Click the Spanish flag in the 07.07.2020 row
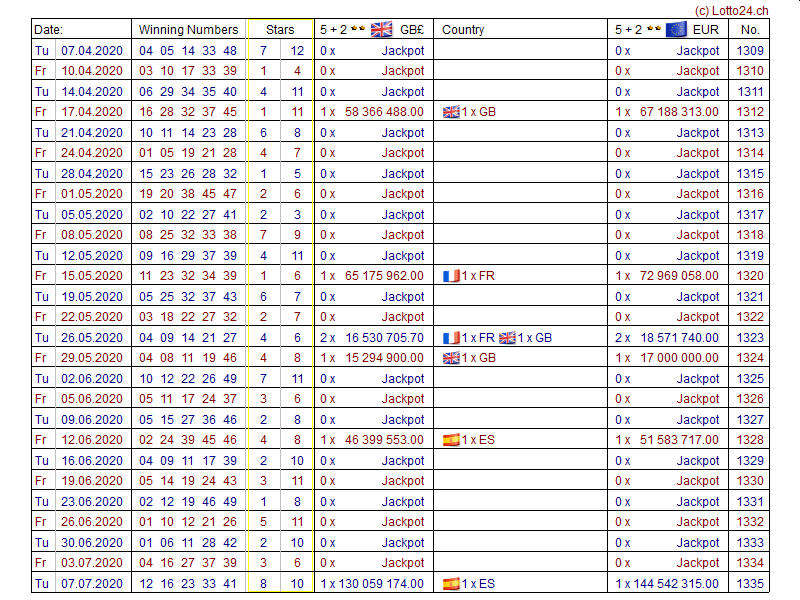The width and height of the screenshot is (800, 600). (451, 584)
